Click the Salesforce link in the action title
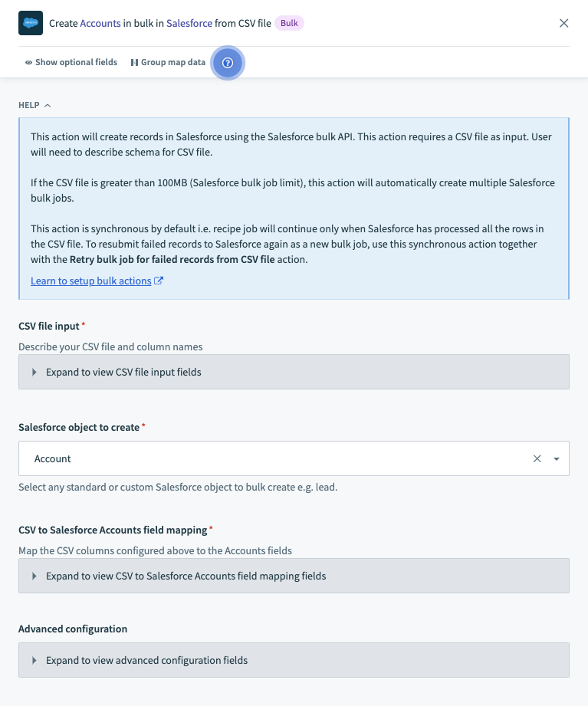588x706 pixels. point(189,23)
